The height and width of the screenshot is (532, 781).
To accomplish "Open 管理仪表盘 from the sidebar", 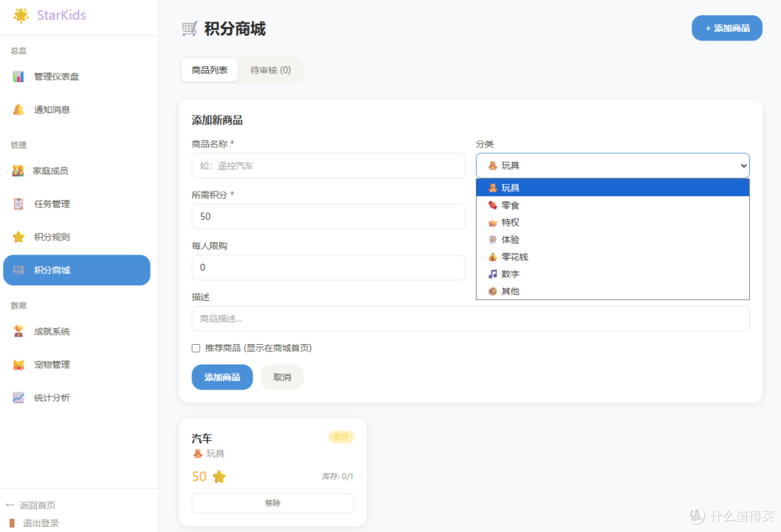I will (x=77, y=76).
